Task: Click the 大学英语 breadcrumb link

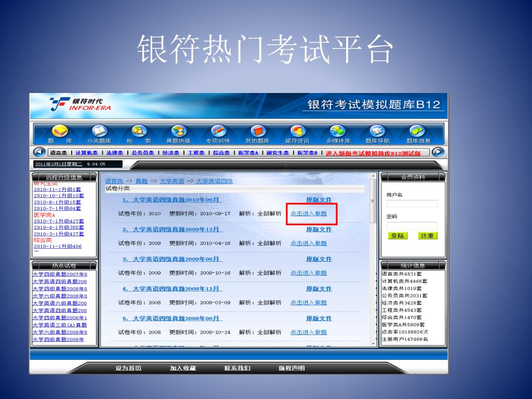Action: coord(171,181)
